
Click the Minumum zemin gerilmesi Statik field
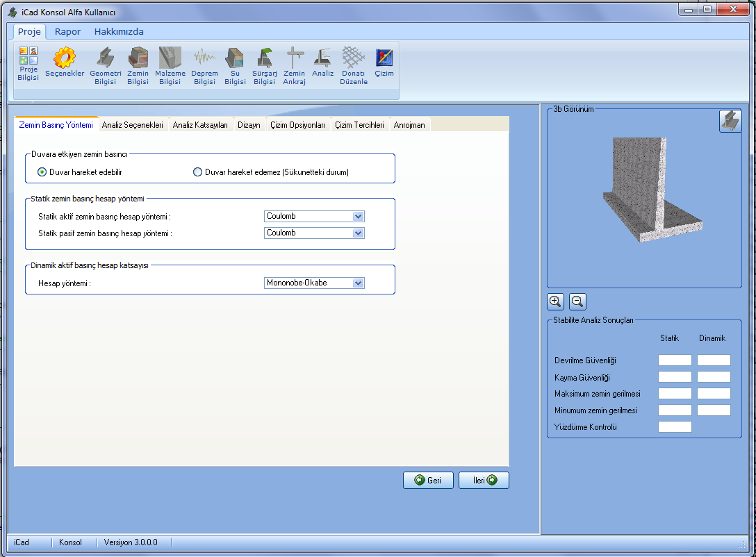[x=675, y=410]
